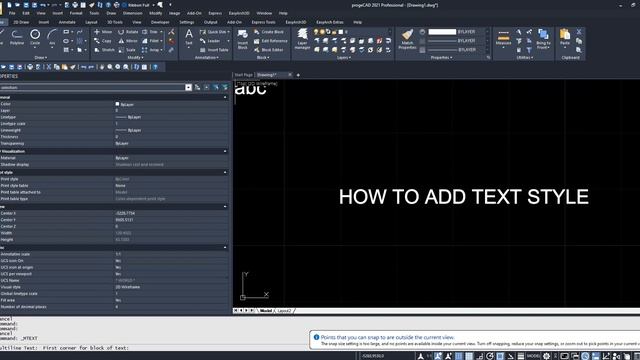Click the Mirror tool in Modify panel
The width and height of the screenshot is (640, 360).
point(128,41)
